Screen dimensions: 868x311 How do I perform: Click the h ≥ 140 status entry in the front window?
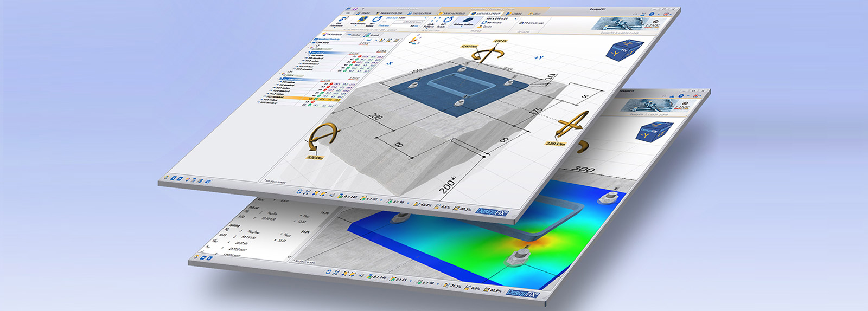(x=347, y=196)
